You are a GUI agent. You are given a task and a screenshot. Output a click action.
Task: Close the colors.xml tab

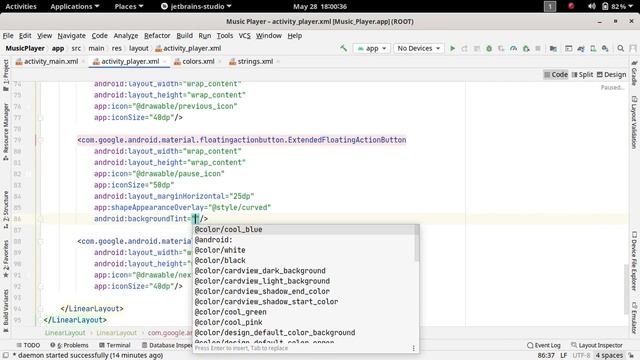[x=220, y=62]
